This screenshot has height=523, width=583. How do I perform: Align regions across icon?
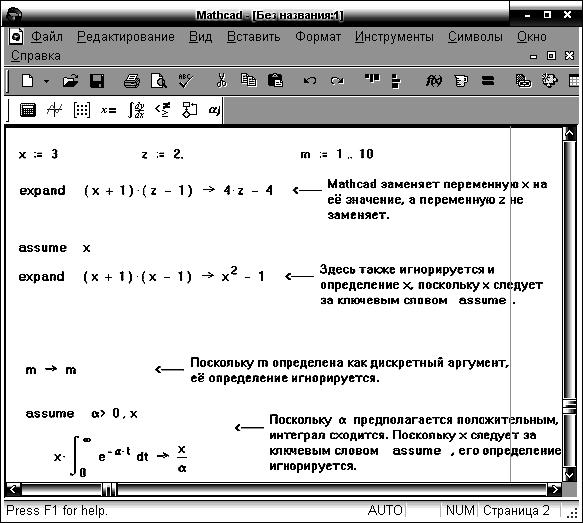(x=372, y=78)
